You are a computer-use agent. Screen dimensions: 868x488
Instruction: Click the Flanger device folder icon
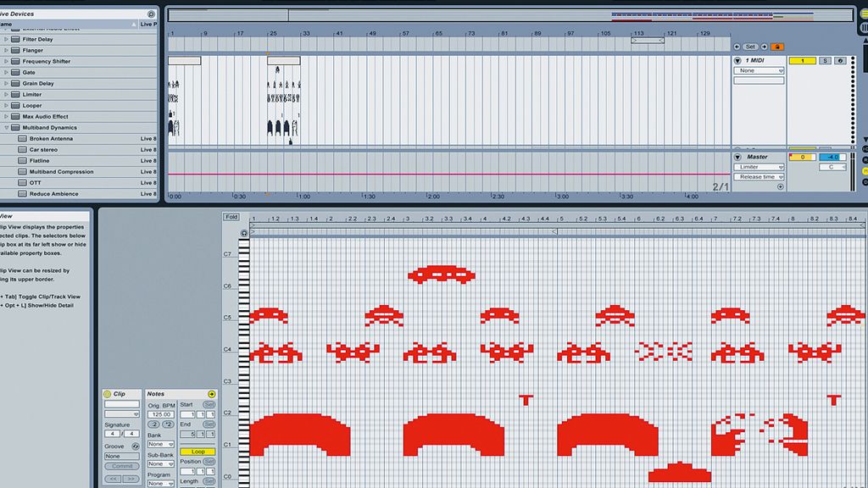point(15,50)
